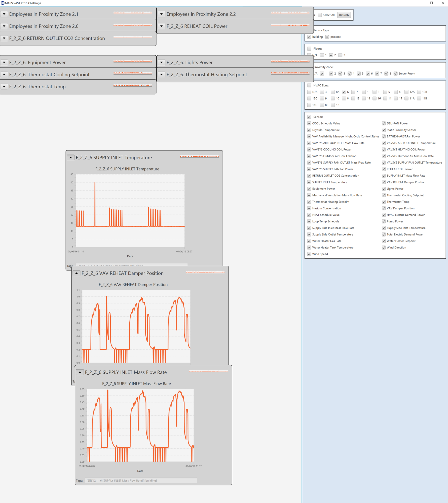Viewport: 448px width, 503px height.
Task: Uncheck the proxocc sensor type checkbox
Action: (327, 37)
